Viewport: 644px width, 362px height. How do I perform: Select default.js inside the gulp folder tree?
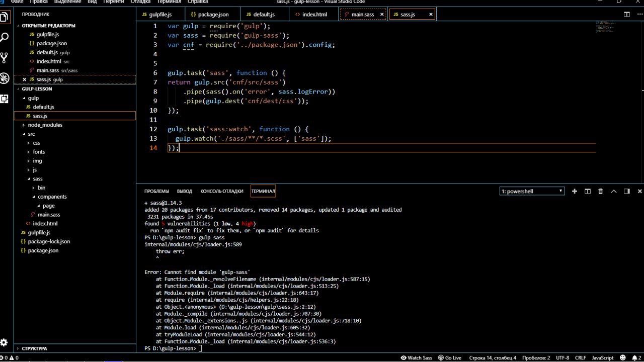click(x=43, y=107)
